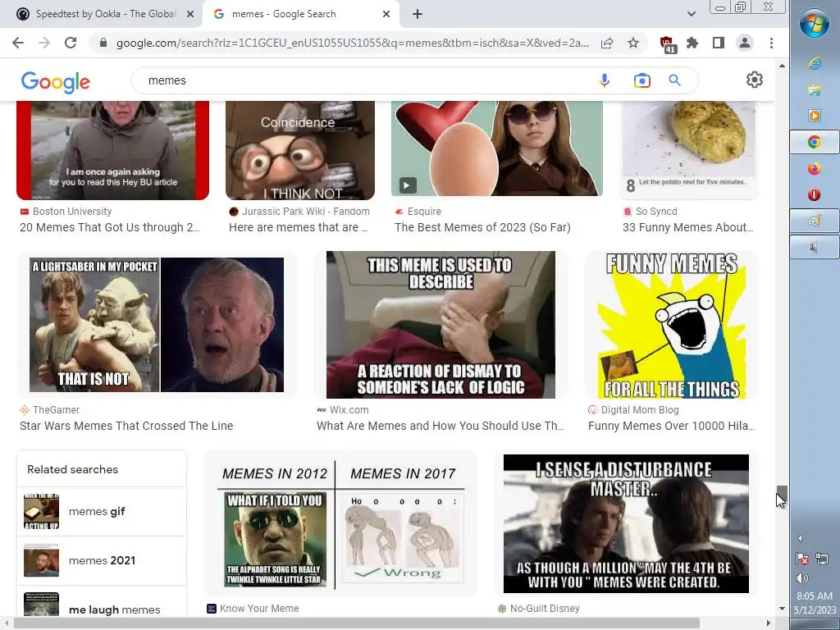This screenshot has height=630, width=840.
Task: Open the network status tray icon
Action: [x=822, y=559]
